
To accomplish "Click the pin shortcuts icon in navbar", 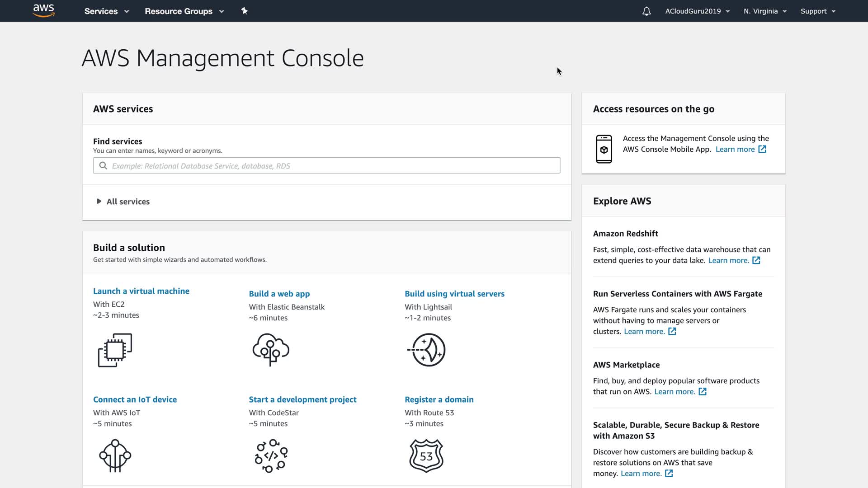I will (x=244, y=11).
